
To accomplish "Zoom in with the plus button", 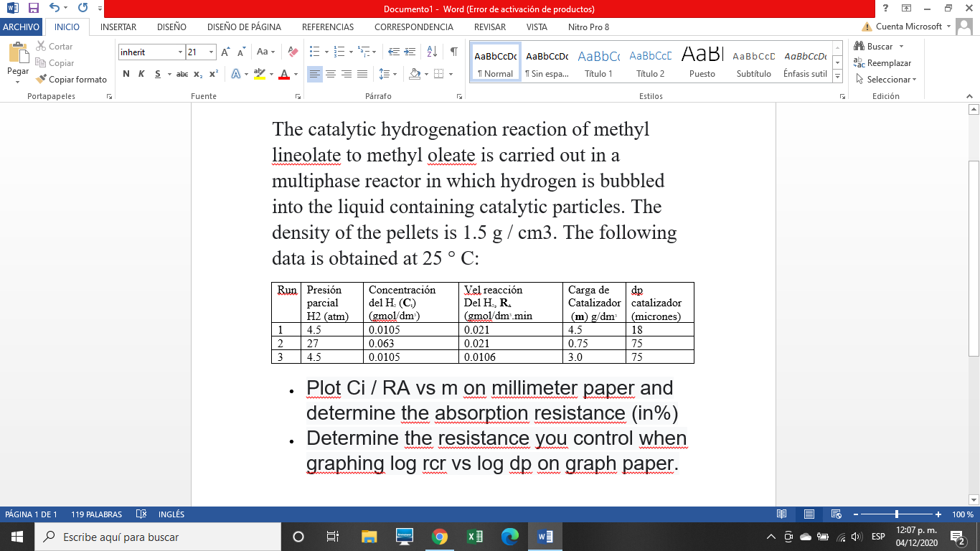I will pos(938,514).
